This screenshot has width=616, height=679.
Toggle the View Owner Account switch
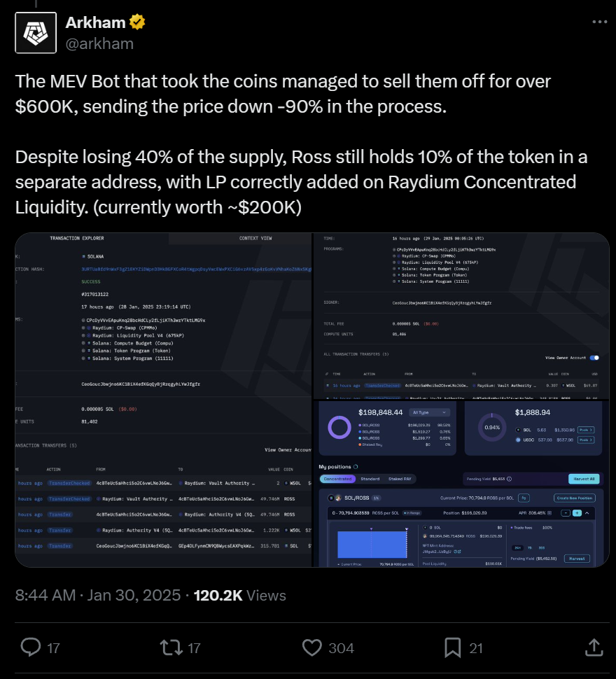tap(595, 358)
